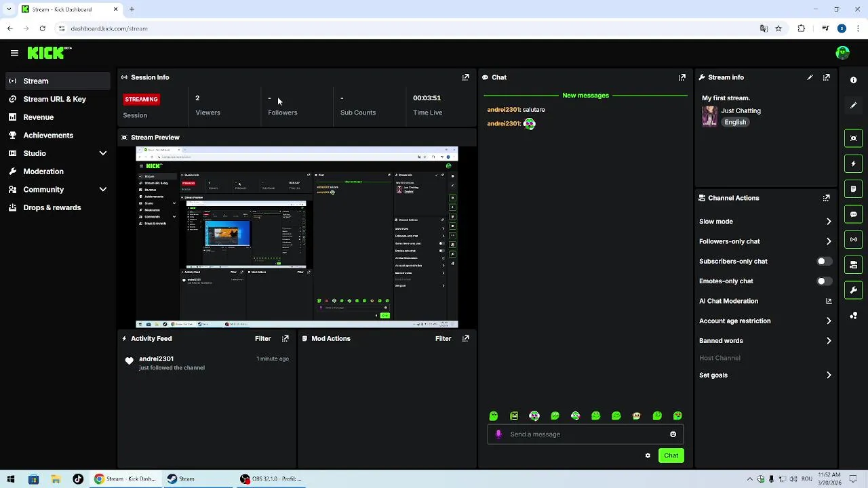Viewport: 868px width, 488px height.
Task: Click the Just Chatting category thumbnail
Action: pos(709,116)
